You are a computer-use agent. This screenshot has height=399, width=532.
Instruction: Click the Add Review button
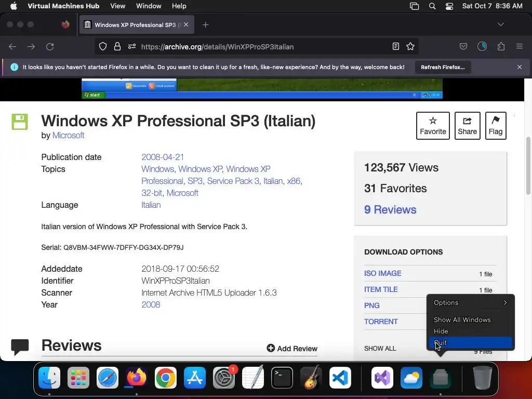(292, 349)
